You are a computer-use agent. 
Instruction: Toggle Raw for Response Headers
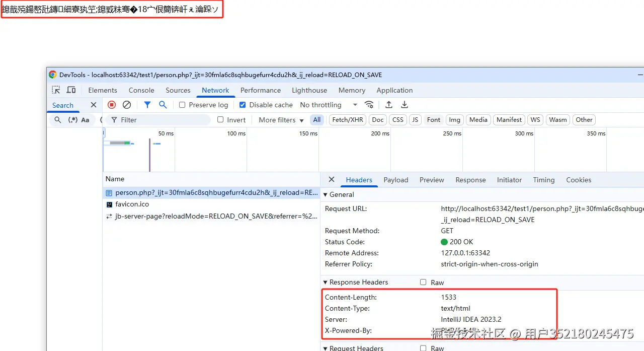coord(423,283)
